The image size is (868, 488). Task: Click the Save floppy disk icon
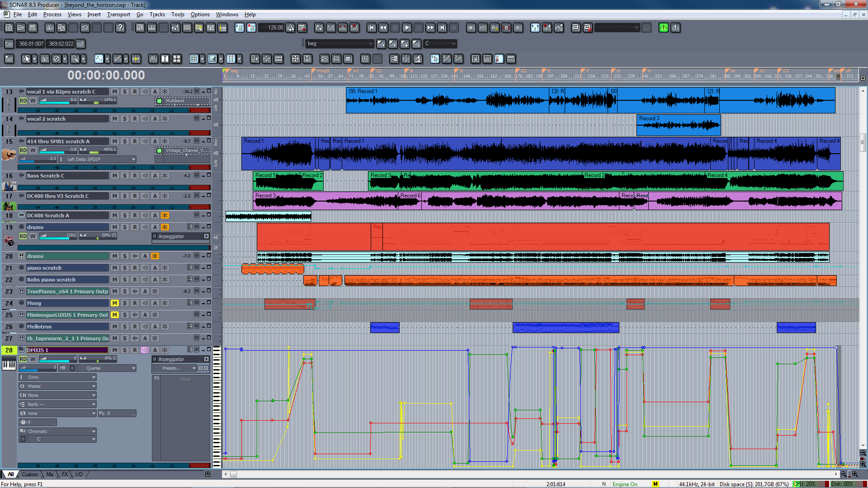tap(33, 28)
